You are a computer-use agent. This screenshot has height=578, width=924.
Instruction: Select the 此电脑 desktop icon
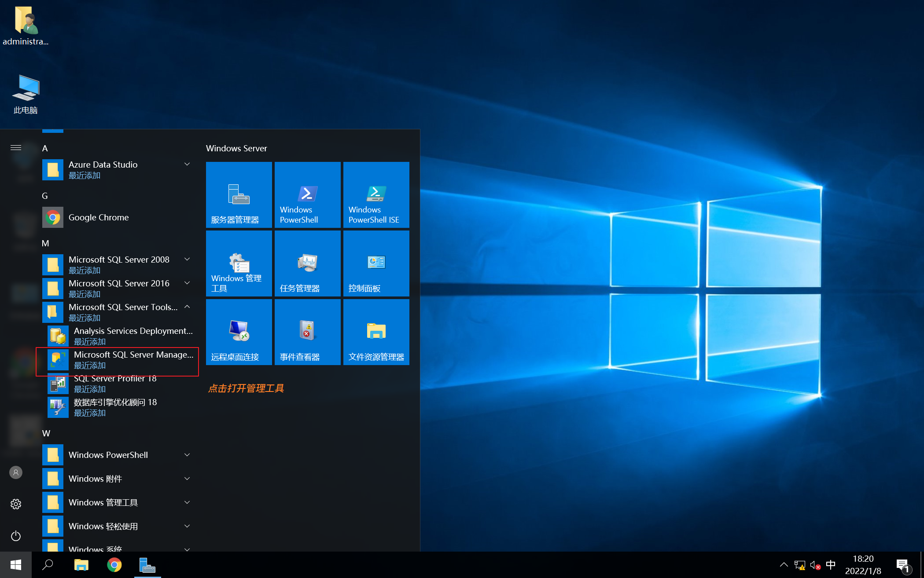(26, 94)
